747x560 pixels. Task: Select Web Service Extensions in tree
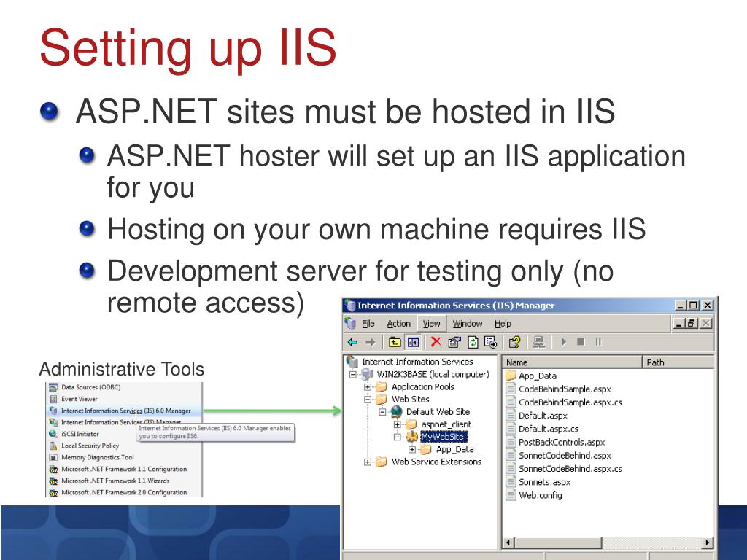click(436, 462)
